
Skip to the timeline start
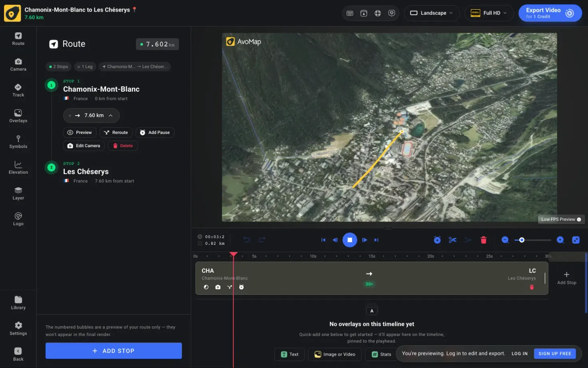tap(323, 240)
